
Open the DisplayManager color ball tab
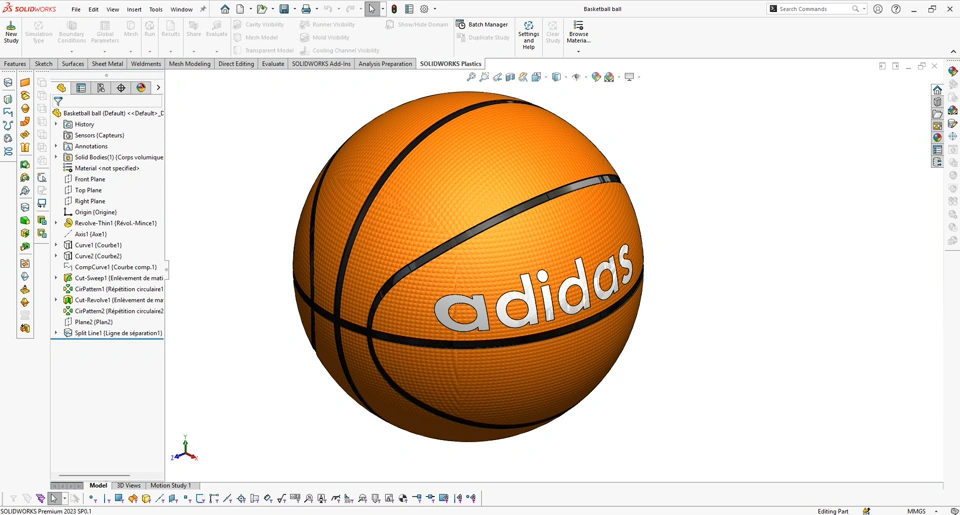pyautogui.click(x=141, y=88)
